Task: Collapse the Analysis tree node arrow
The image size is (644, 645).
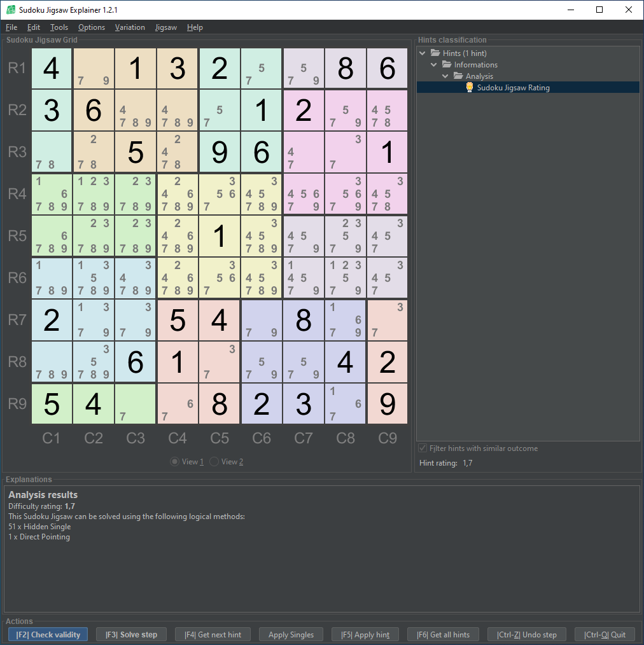Action: (445, 76)
